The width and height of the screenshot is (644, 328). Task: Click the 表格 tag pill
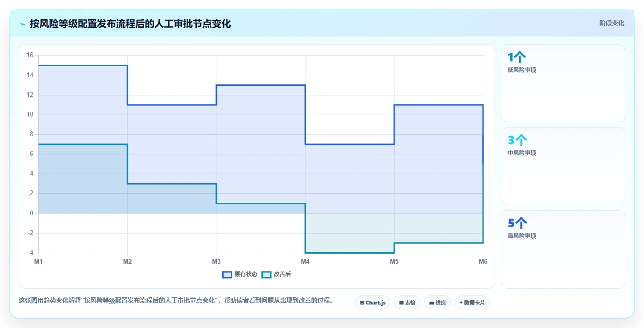[x=407, y=303]
